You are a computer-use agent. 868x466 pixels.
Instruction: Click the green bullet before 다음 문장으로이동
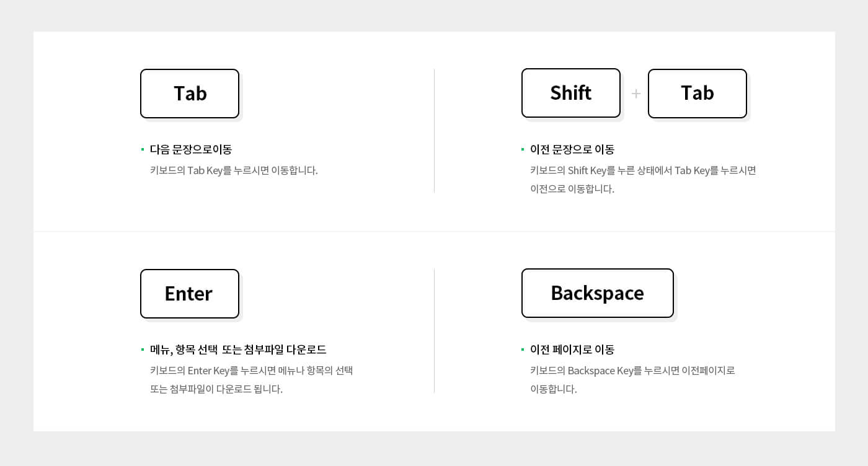(143, 149)
